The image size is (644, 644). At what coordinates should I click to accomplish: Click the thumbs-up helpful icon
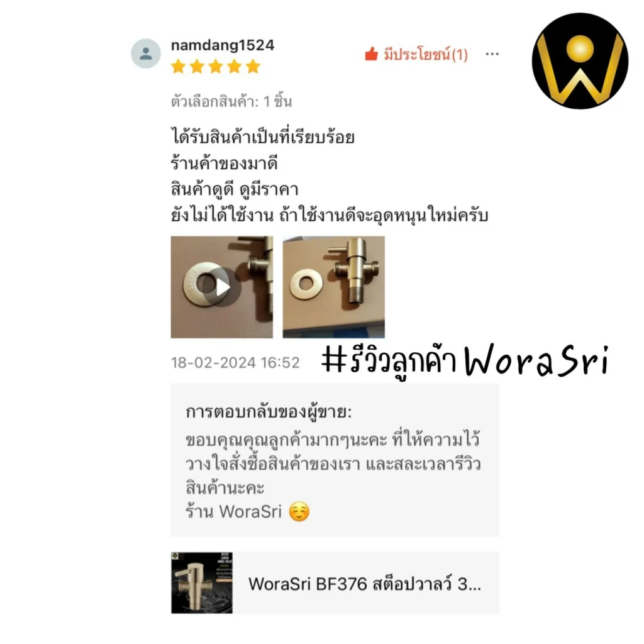click(371, 54)
